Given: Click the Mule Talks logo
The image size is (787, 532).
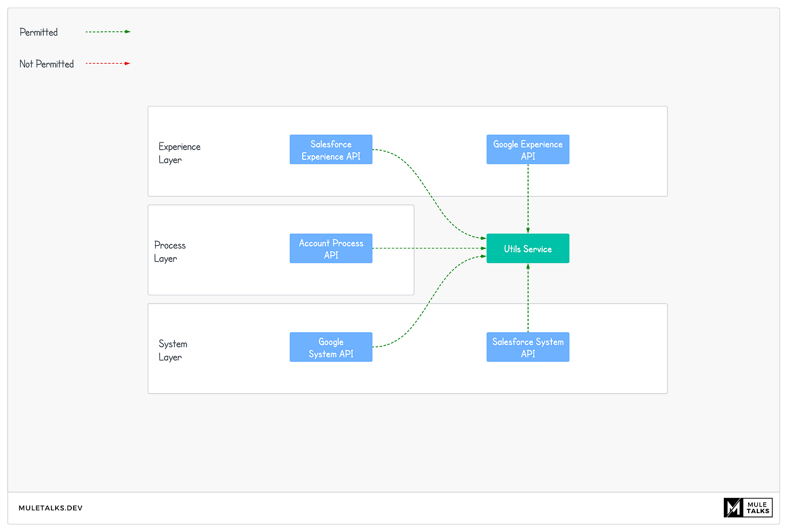Looking at the screenshot, I should (748, 508).
